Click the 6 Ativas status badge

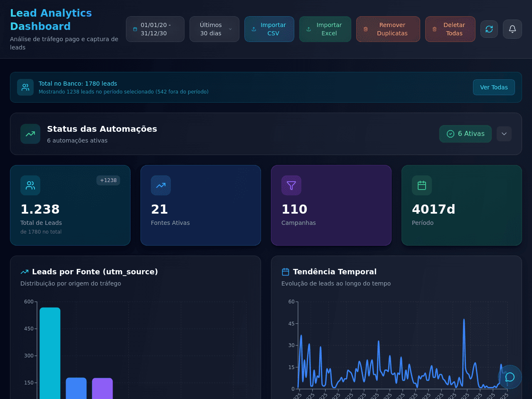click(465, 134)
